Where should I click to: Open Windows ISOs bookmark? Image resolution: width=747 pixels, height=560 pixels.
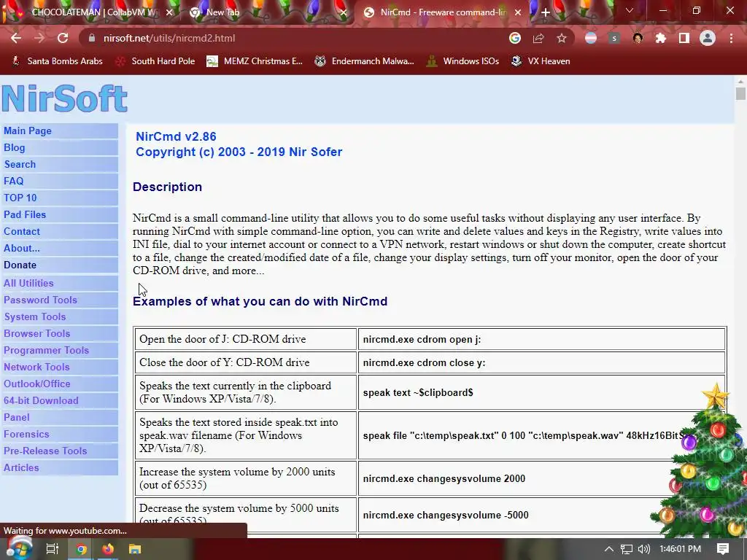[462, 61]
